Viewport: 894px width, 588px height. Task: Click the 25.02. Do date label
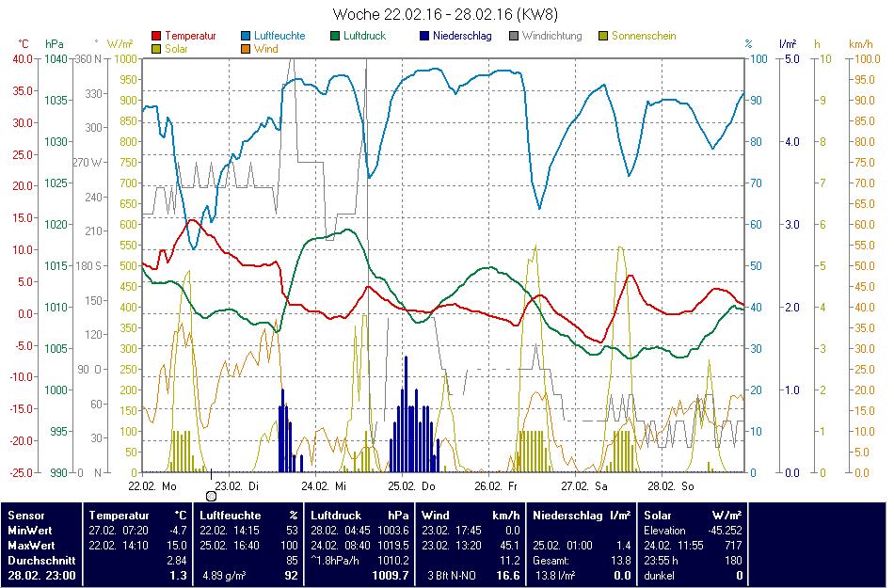pos(411,486)
